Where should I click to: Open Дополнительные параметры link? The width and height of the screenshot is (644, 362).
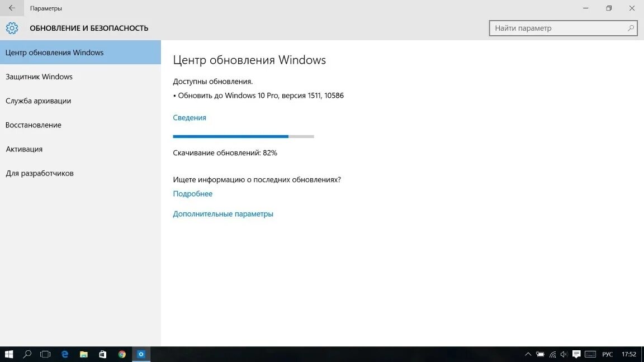[x=223, y=214]
